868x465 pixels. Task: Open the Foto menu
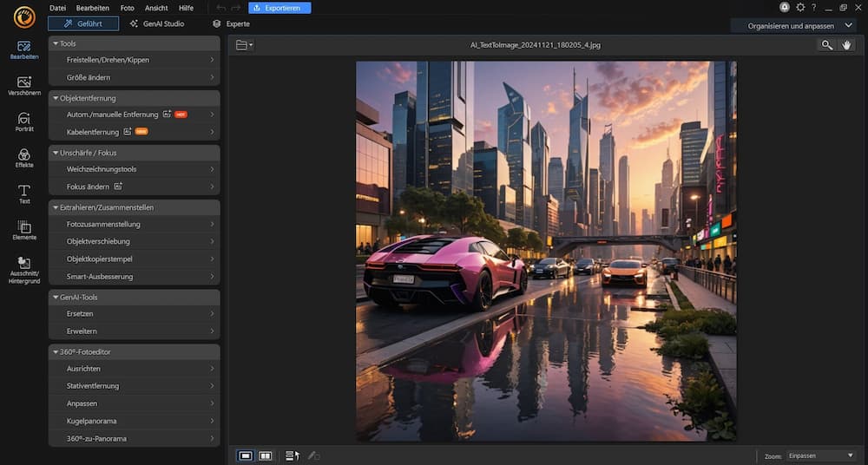click(128, 8)
